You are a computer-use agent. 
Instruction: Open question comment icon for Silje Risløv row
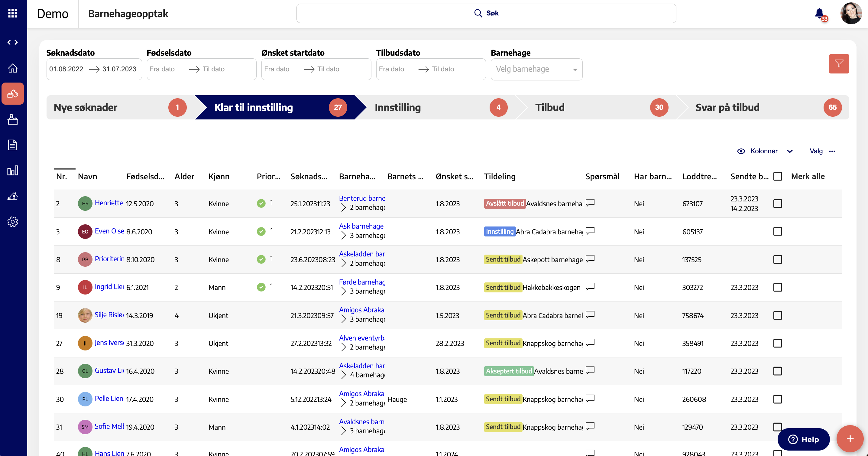click(590, 314)
